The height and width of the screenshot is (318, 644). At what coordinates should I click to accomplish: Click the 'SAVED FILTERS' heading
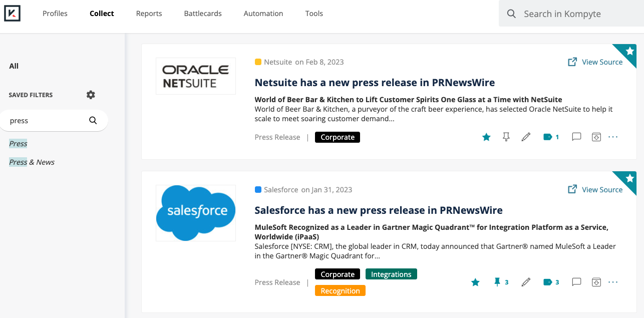click(x=31, y=95)
